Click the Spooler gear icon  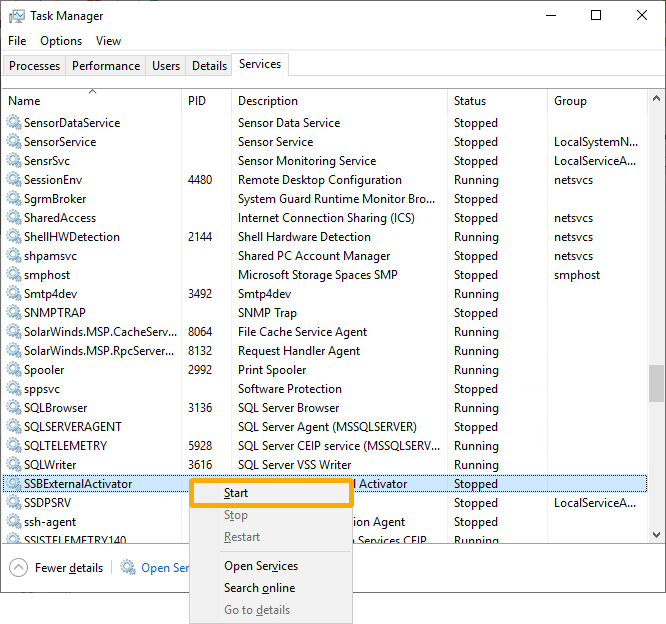(x=14, y=369)
